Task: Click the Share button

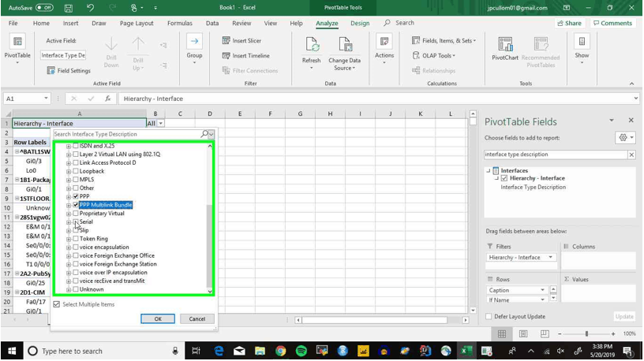Action: [570, 23]
